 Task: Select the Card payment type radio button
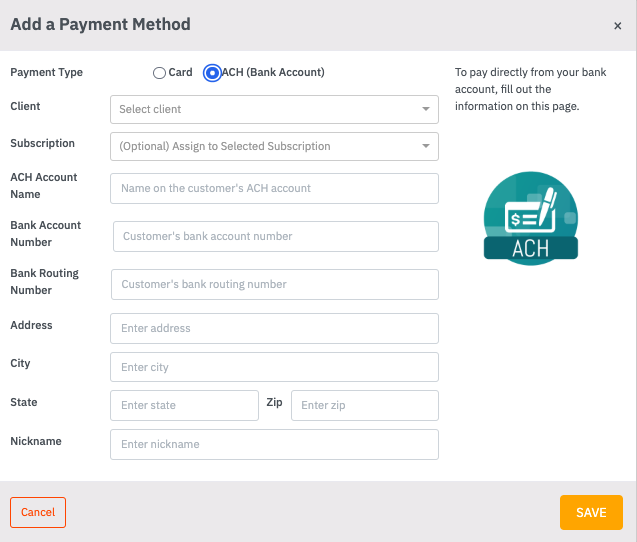(x=159, y=73)
